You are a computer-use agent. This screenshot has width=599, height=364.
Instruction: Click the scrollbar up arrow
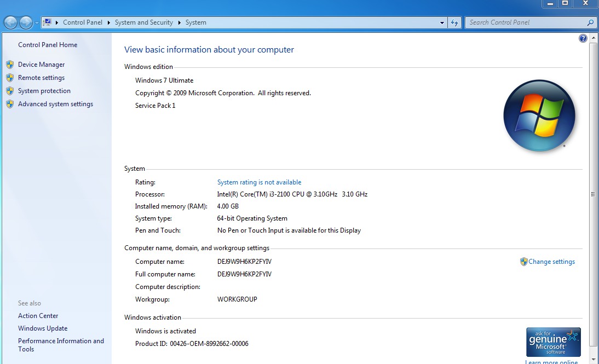tap(593, 38)
